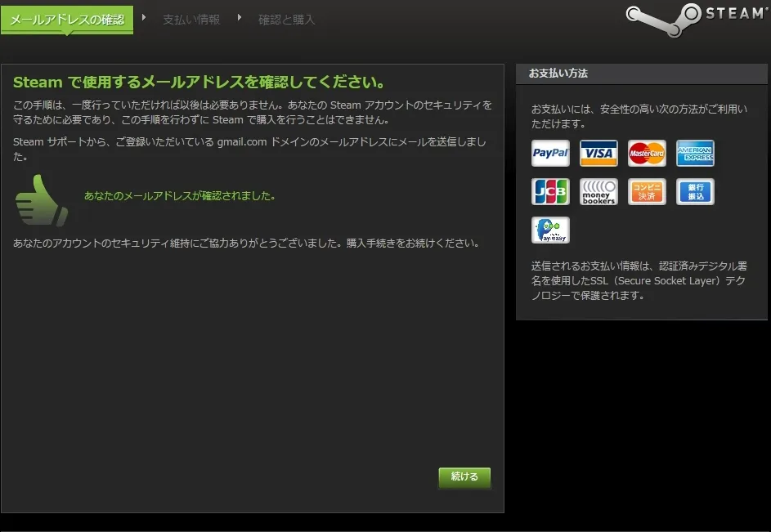The image size is (771, 532).
Task: Jump to the 確認と購入 step
Action: 287,20
